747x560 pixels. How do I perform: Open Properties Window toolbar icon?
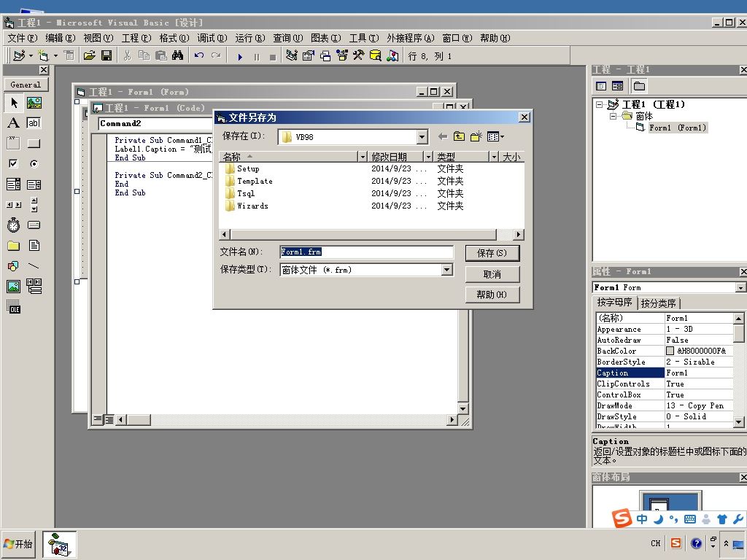309,55
